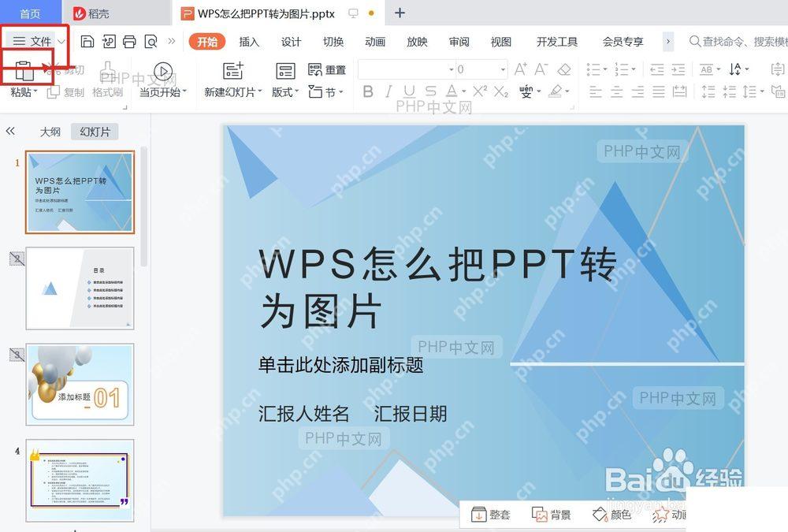The image size is (788, 532).
Task: Click the Reset (重置) button
Action: tap(327, 70)
